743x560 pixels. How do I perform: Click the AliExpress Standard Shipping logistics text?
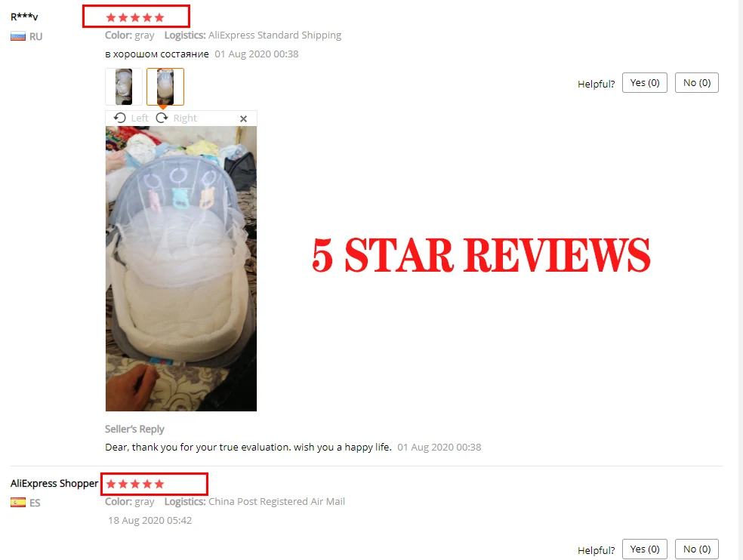coord(275,35)
